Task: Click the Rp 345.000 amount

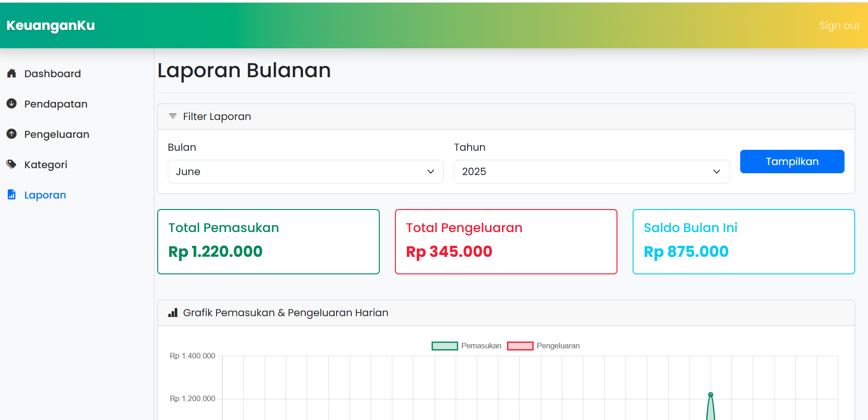Action: [449, 252]
